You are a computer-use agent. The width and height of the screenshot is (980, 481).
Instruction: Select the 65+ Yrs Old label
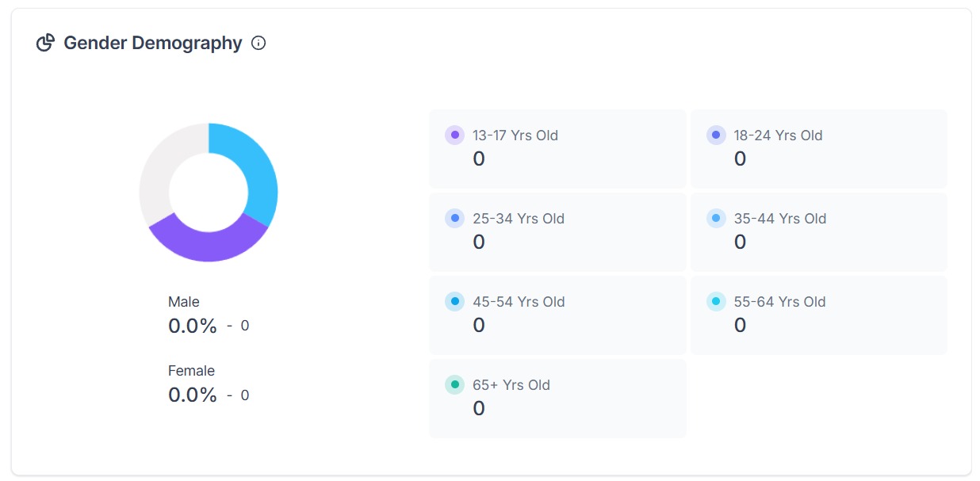pos(511,385)
